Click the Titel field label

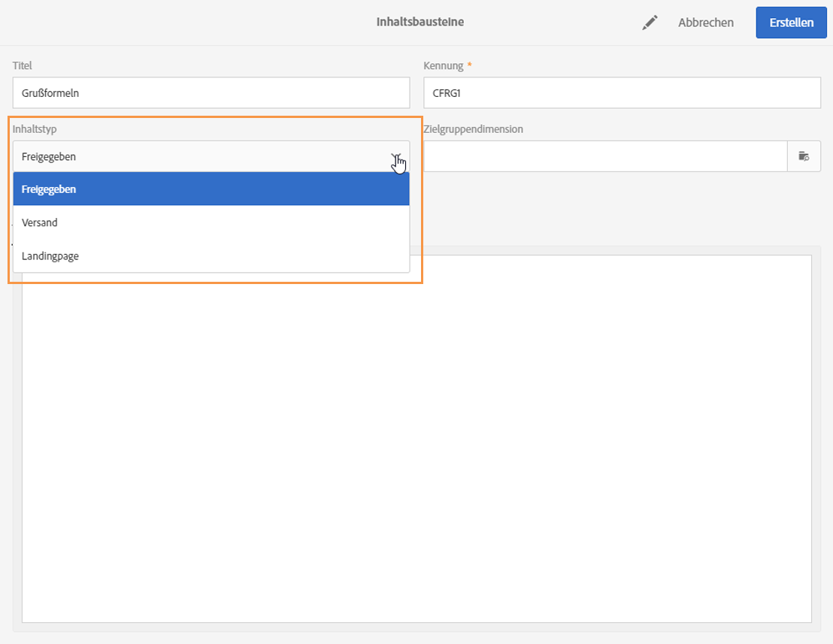pos(23,65)
